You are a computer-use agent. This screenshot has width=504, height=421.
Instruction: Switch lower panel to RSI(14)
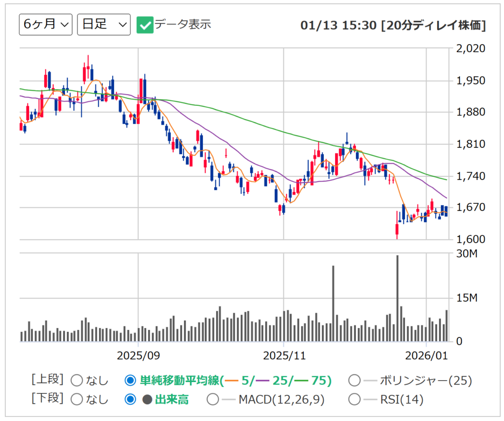tap(354, 399)
